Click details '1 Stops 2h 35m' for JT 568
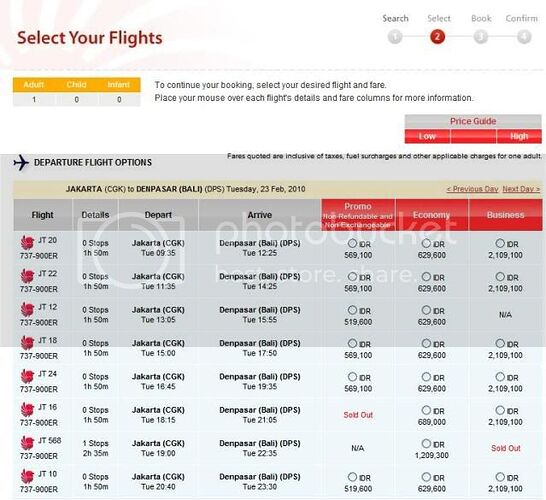The image size is (546, 500). click(x=95, y=448)
